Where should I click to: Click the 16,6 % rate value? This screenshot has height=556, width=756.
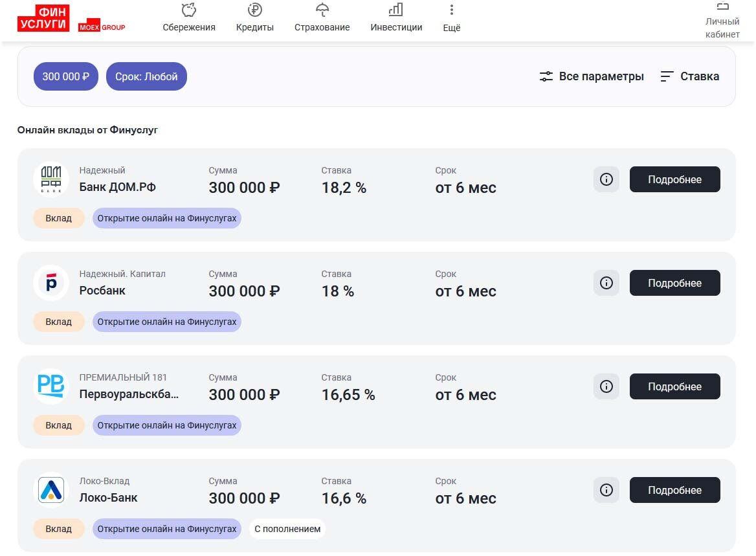(344, 498)
